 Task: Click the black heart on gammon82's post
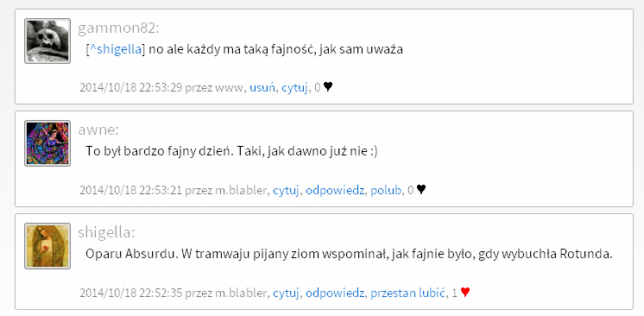(328, 86)
